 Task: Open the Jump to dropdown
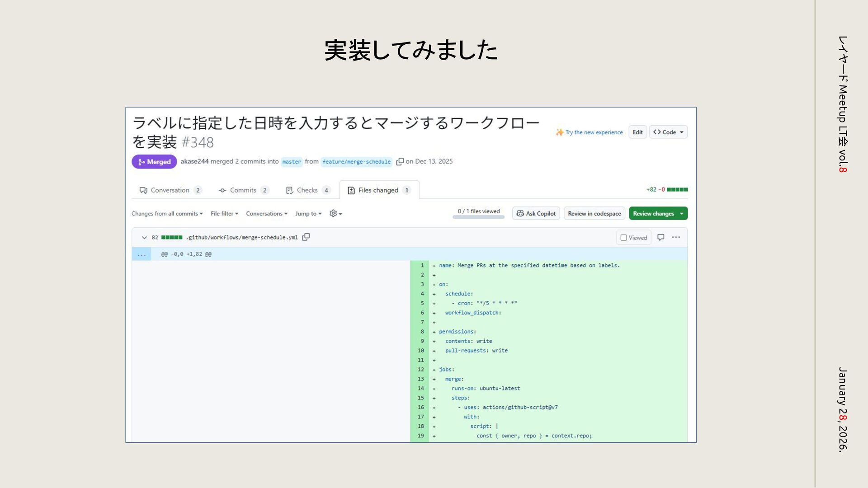[x=308, y=214]
